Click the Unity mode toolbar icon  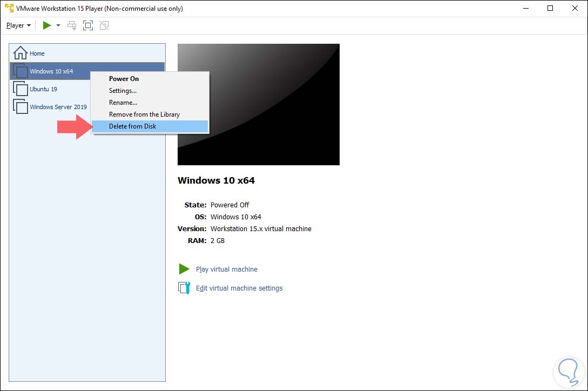click(104, 25)
